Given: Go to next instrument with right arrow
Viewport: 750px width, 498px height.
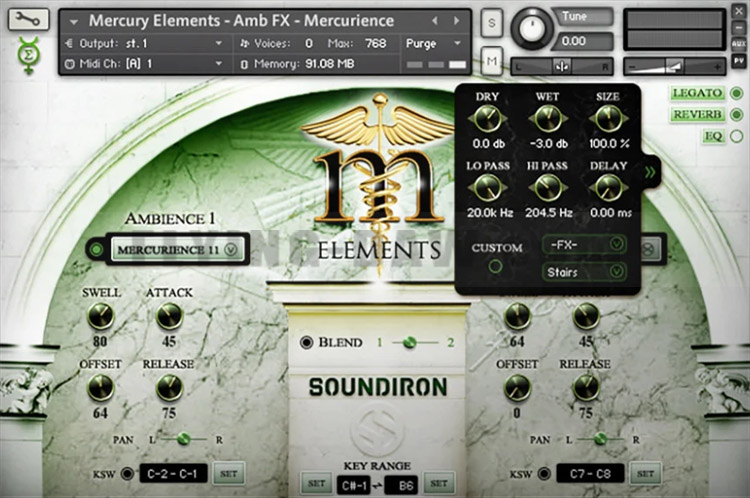Looking at the screenshot, I should click(x=457, y=21).
